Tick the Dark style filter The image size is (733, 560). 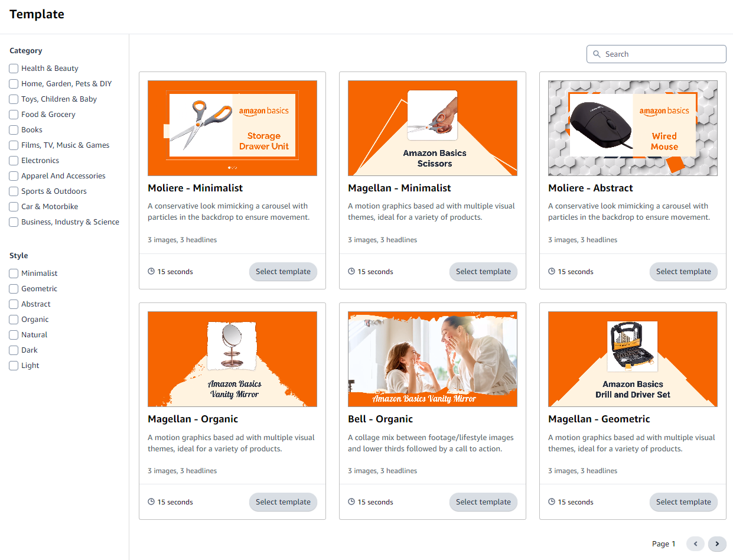(14, 350)
